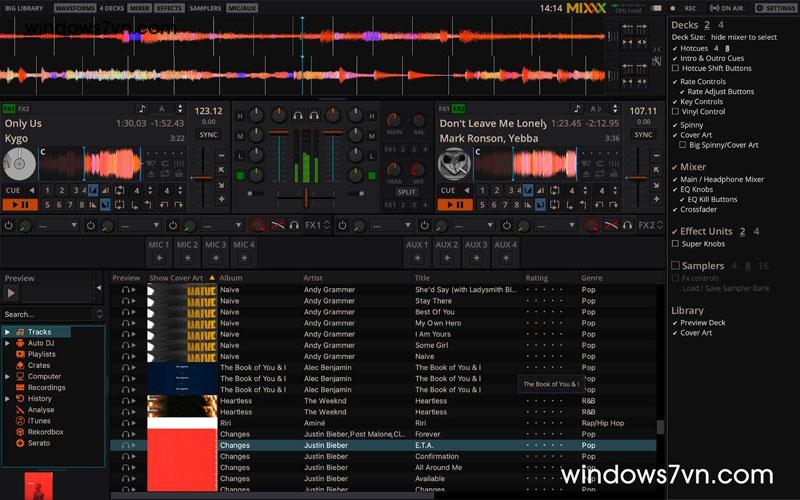The image size is (800, 500).
Task: Enable Big Spinny/Cover Art checkbox
Action: (x=682, y=145)
